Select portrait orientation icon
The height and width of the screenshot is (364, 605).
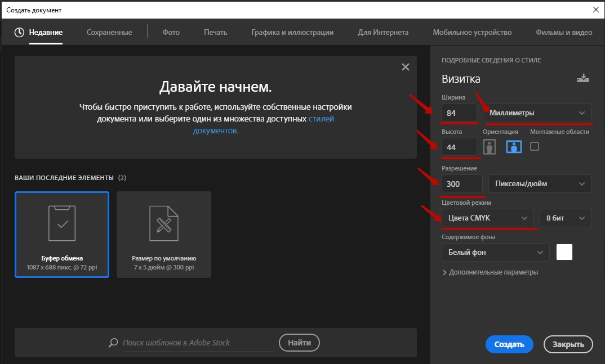[x=490, y=147]
